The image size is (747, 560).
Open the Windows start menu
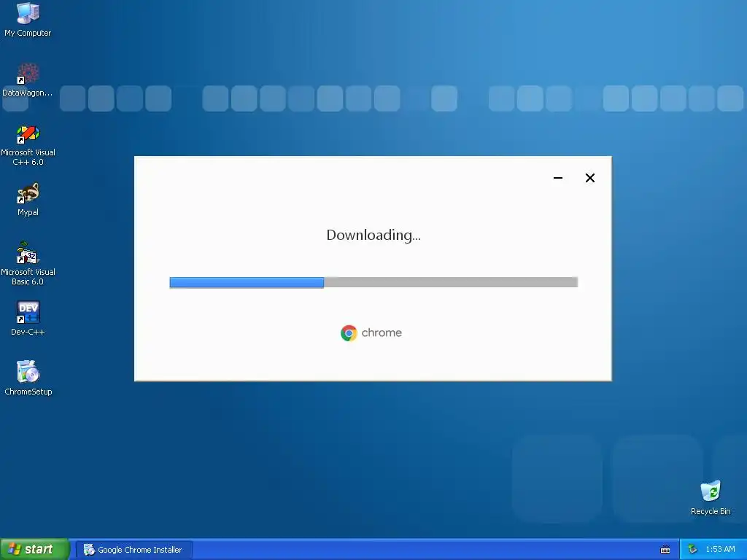[x=34, y=550]
